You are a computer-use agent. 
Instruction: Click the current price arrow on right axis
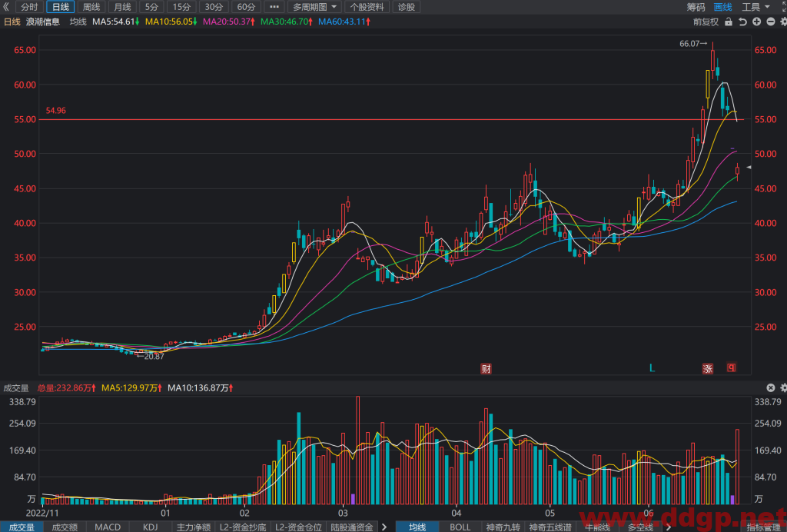pyautogui.click(x=749, y=167)
